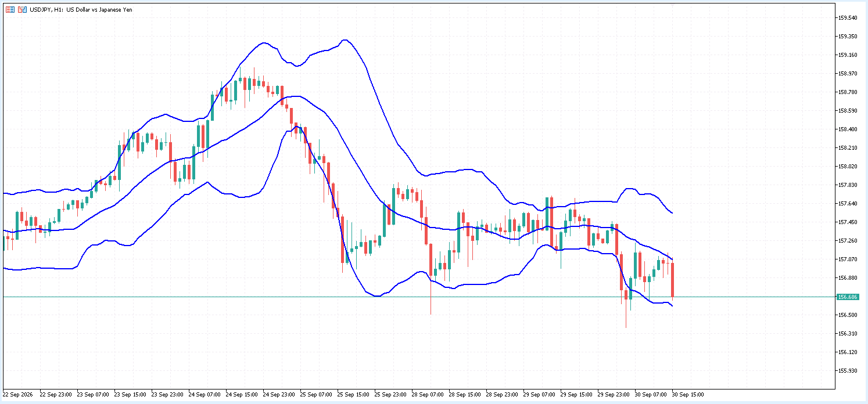Click the 157.640 price axis label
The image size is (868, 404).
pos(848,204)
